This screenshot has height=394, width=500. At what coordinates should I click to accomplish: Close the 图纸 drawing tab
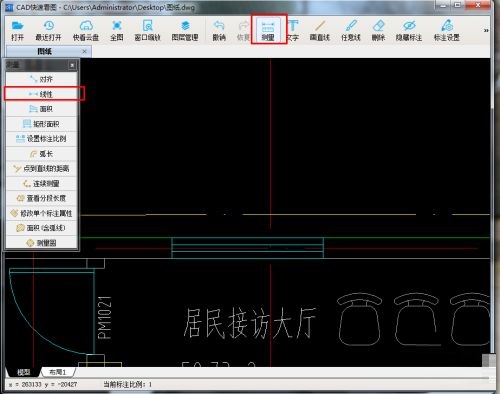[84, 51]
